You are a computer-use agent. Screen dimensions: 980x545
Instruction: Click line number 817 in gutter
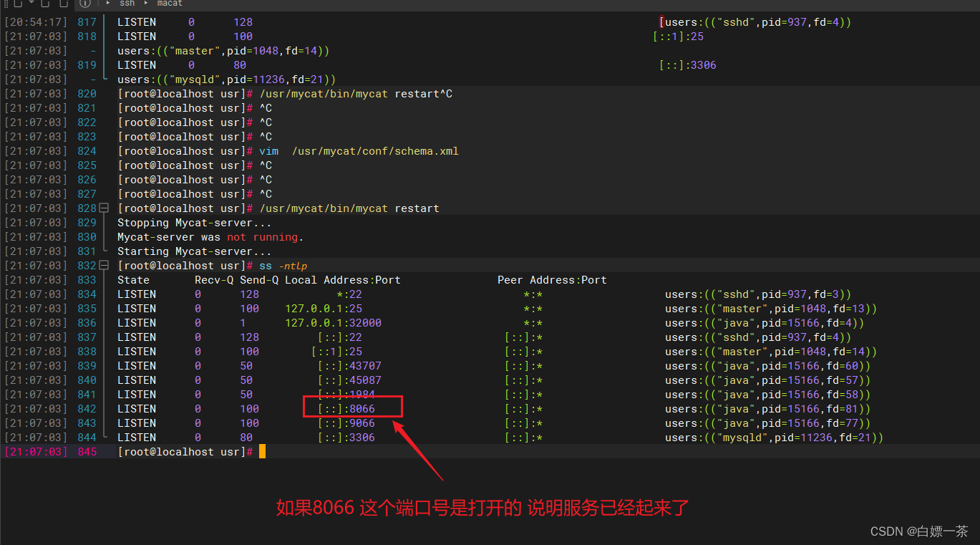click(x=87, y=22)
